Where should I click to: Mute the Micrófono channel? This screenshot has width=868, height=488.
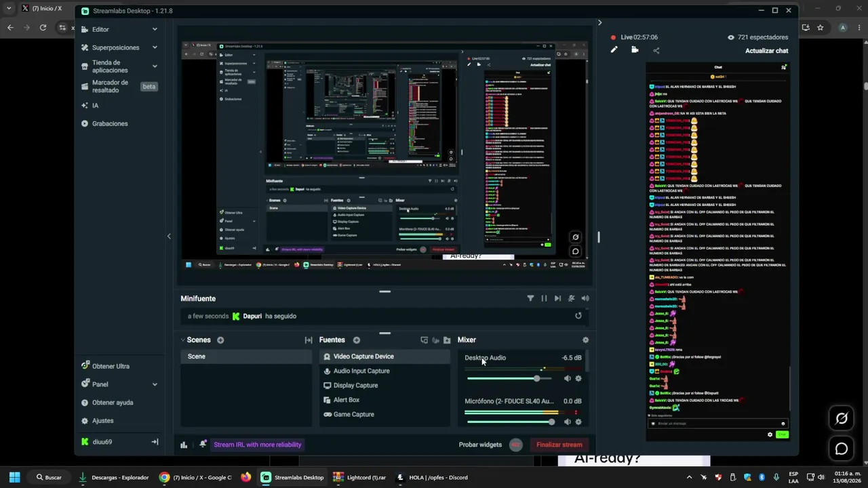[568, 422]
